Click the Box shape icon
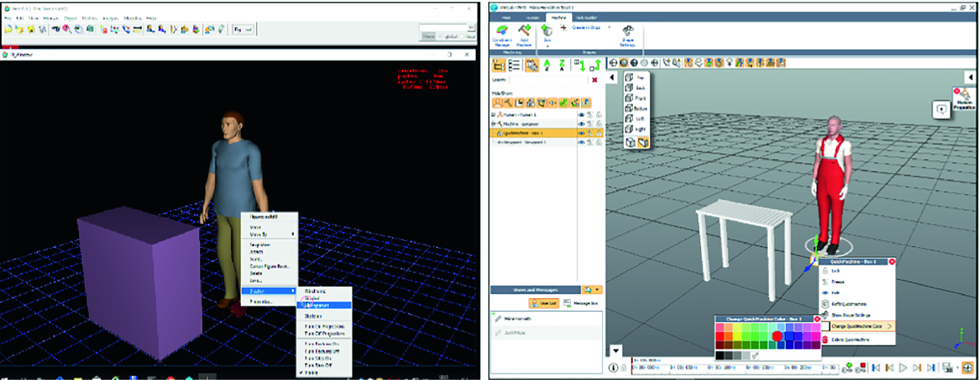The width and height of the screenshot is (980, 380). coord(546,32)
